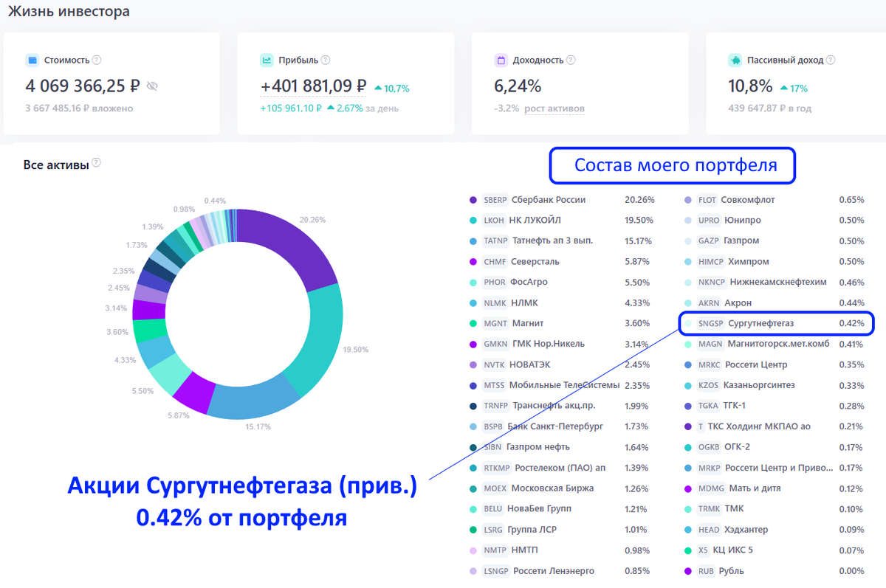Click the рост активов dotted link
The image size is (886, 588).
pos(554,108)
